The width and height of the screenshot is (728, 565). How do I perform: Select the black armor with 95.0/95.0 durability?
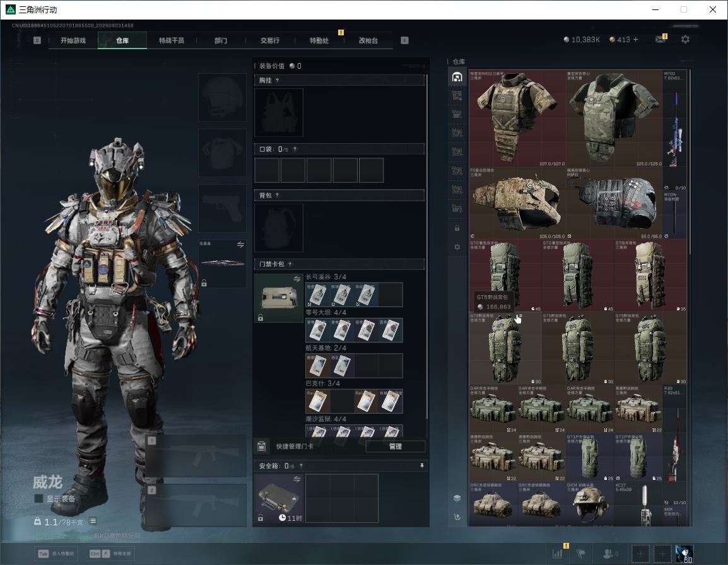click(x=614, y=203)
